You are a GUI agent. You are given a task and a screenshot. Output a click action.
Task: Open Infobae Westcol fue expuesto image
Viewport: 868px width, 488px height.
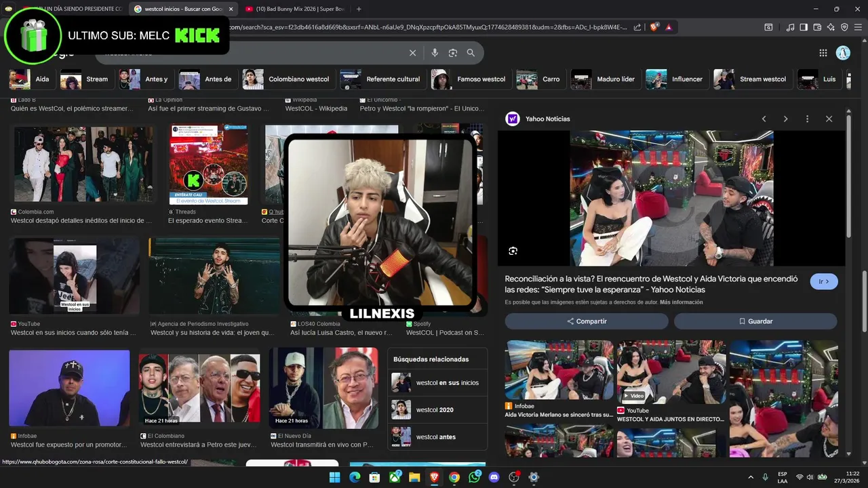69,388
